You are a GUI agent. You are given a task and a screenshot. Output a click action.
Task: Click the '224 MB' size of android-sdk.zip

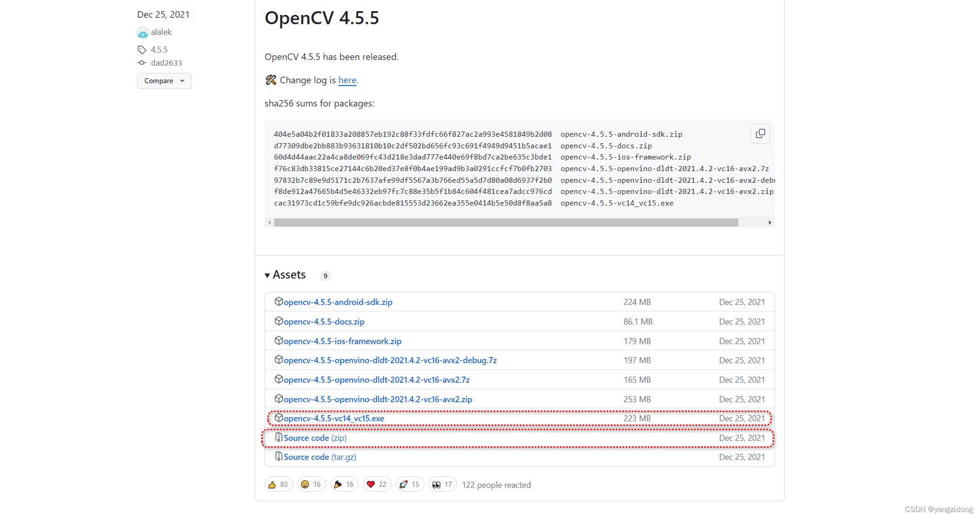pyautogui.click(x=637, y=302)
